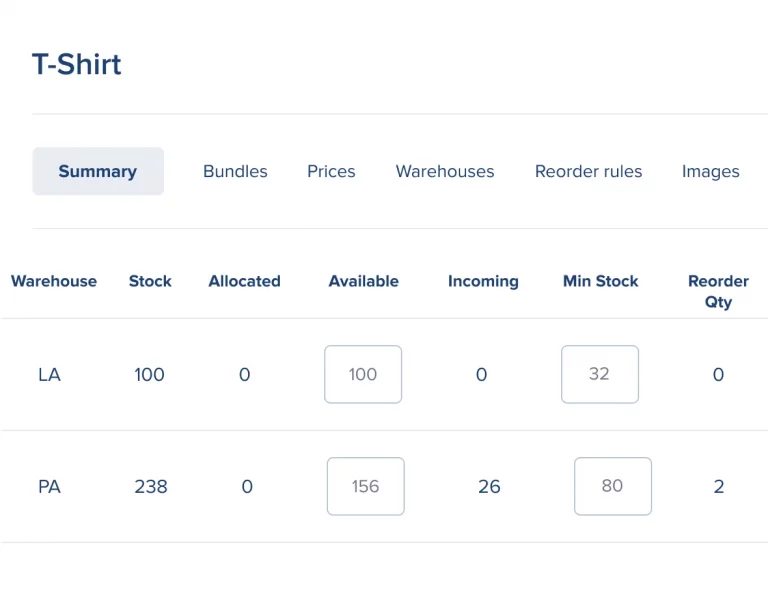The image size is (768, 612).
Task: Go to the Warehouses tab
Action: (x=445, y=171)
